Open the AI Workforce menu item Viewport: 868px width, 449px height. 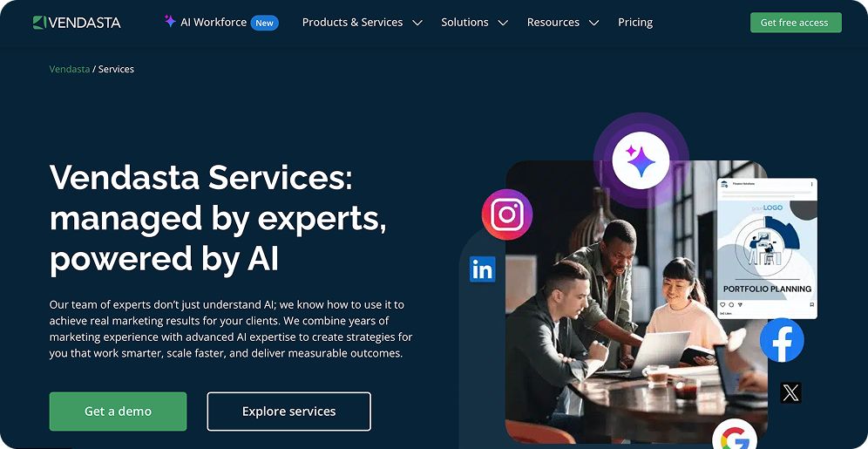click(214, 22)
